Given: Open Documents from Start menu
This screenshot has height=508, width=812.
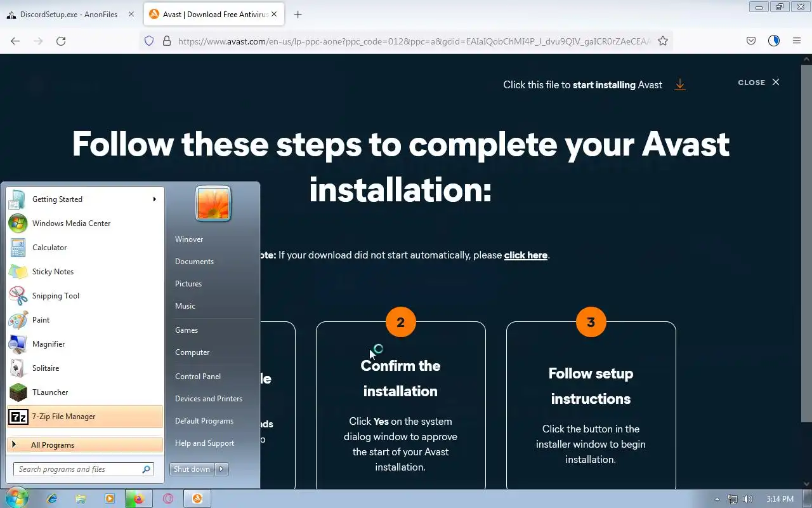Looking at the screenshot, I should point(194,262).
